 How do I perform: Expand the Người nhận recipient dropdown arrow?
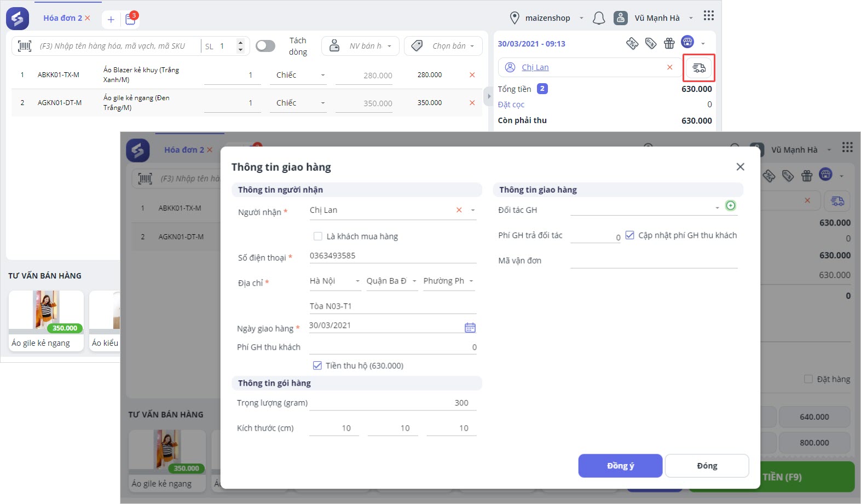(x=472, y=210)
